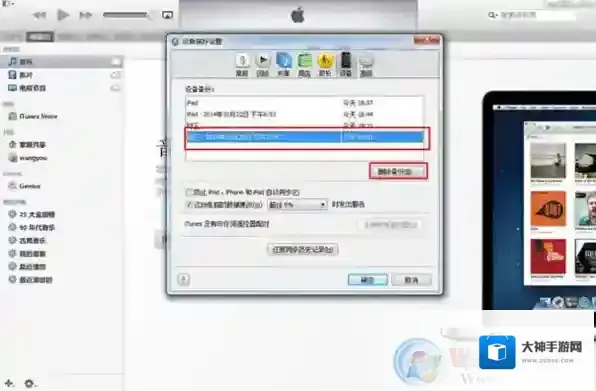Open the percentage threshold dropdown

297,204
